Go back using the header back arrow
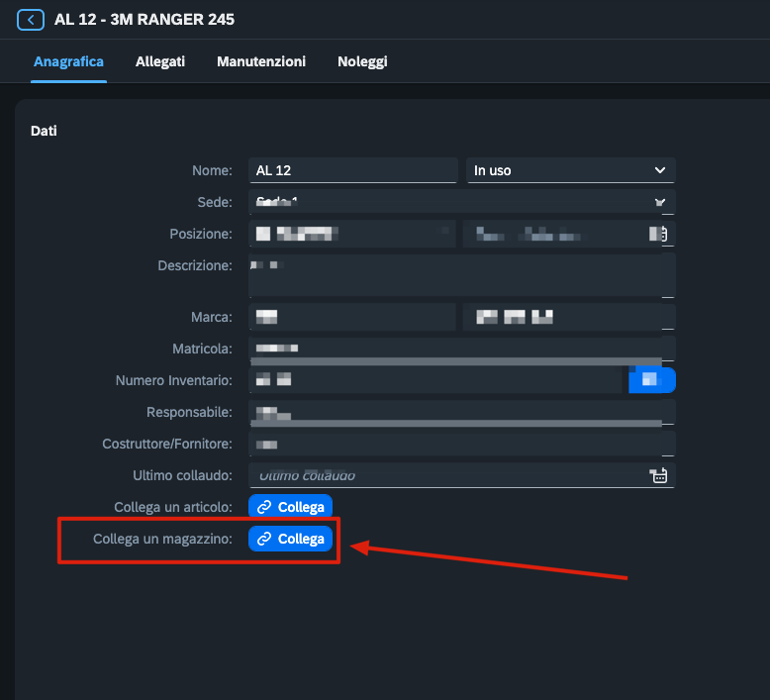Image resolution: width=770 pixels, height=700 pixels. (31, 20)
